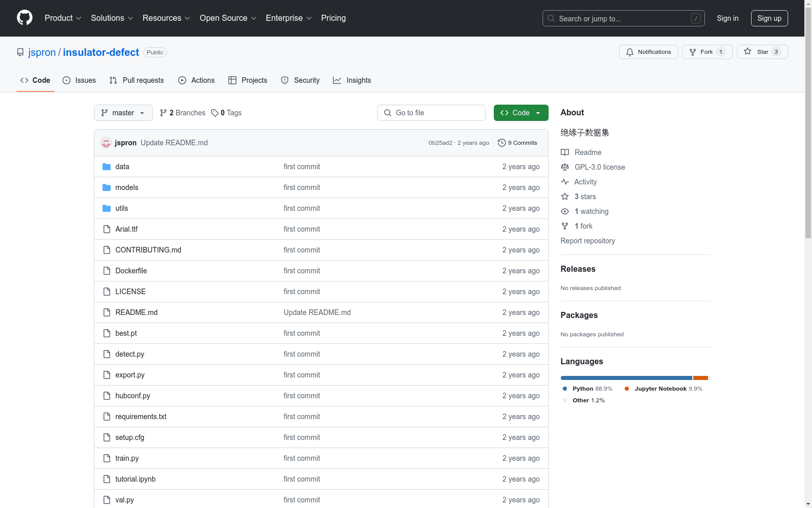Viewport: 812px width, 508px height.
Task: Click the commit history clock icon
Action: [x=502, y=143]
